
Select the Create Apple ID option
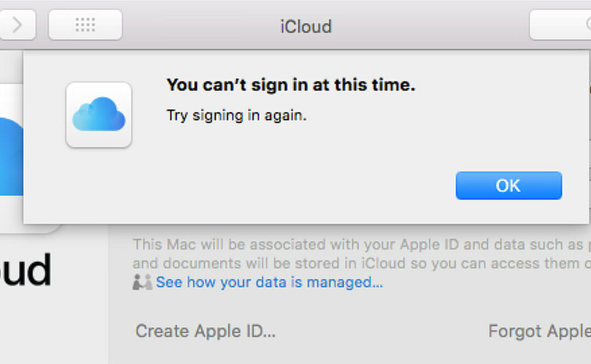pos(205,331)
